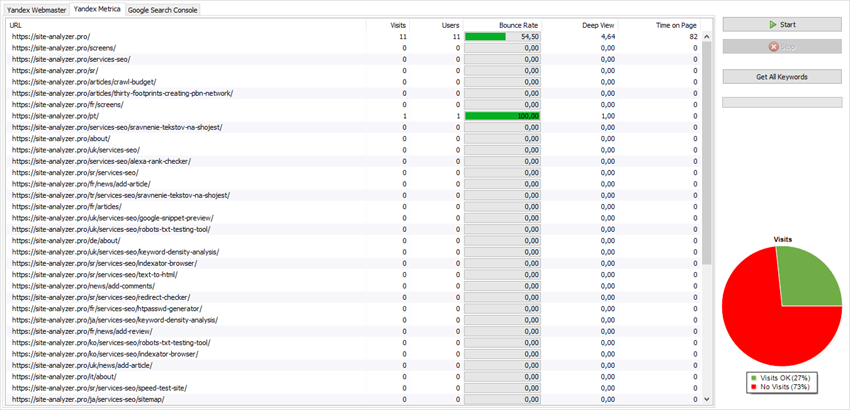This screenshot has width=850, height=410.
Task: Select the uk google-snippet-preview URL row
Action: pyautogui.click(x=355, y=218)
